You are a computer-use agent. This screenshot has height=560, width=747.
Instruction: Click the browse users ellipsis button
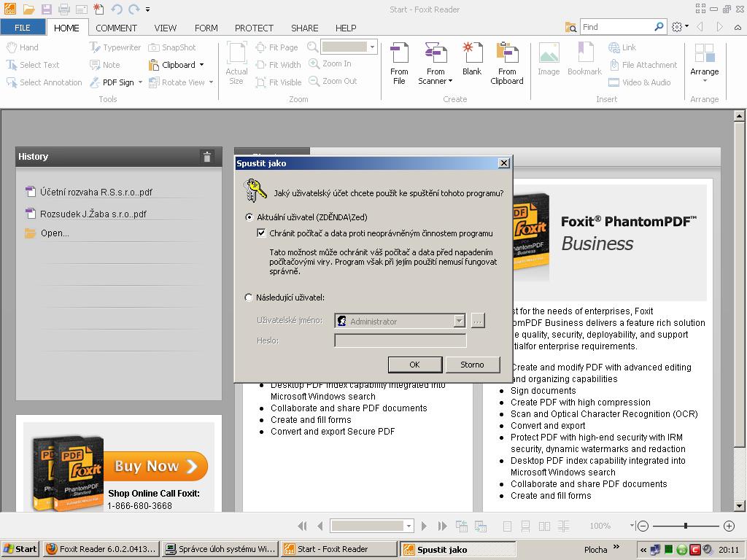pyautogui.click(x=478, y=321)
